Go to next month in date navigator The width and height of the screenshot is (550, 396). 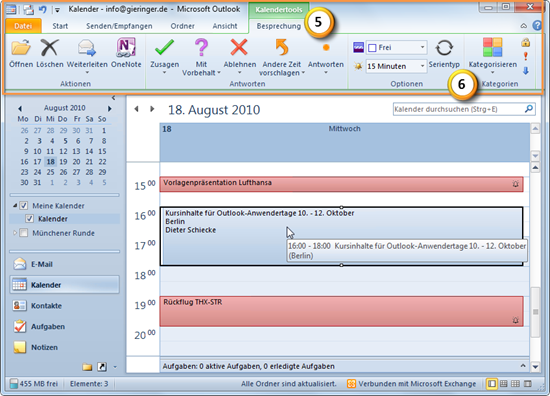click(x=109, y=108)
